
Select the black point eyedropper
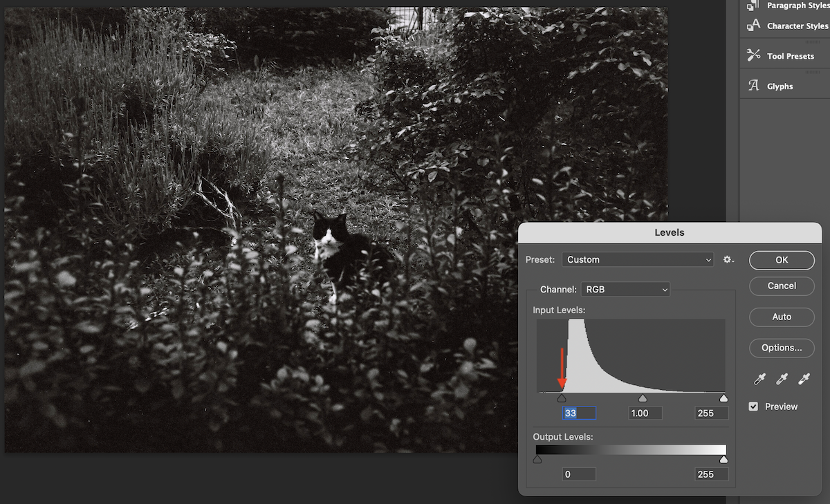(760, 379)
